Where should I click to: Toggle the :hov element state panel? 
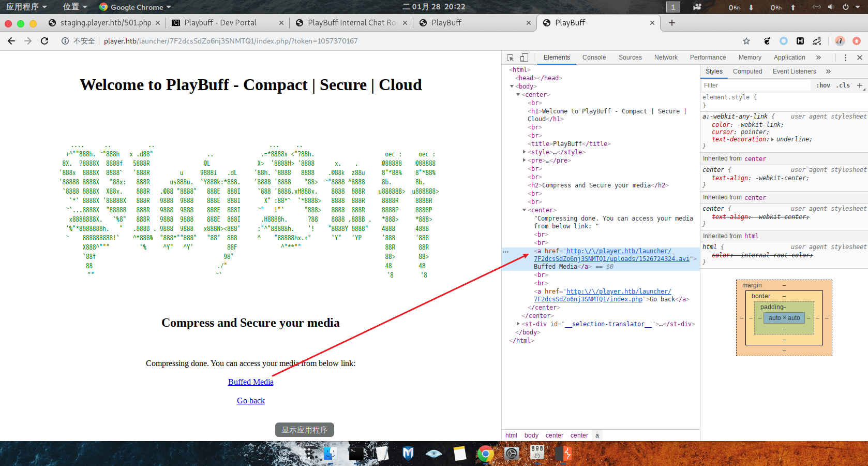coord(824,85)
